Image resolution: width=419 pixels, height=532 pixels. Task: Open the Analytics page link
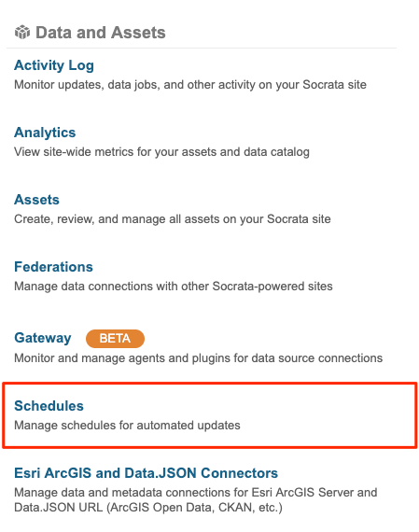(45, 133)
